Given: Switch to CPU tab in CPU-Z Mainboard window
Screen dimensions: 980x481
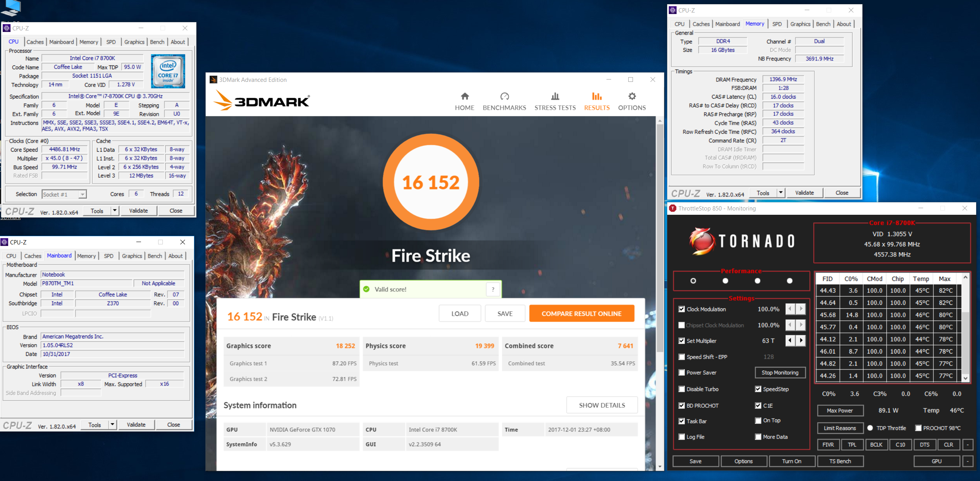Looking at the screenshot, I should click(11, 256).
